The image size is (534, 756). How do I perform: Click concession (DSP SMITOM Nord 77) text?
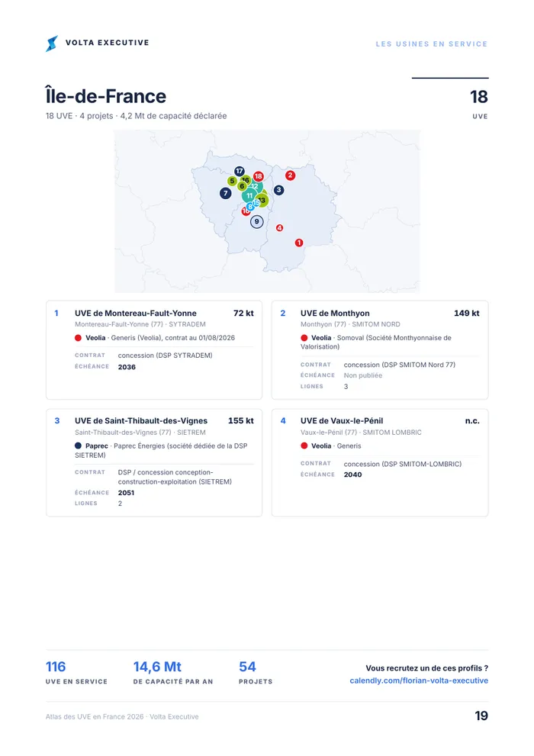400,365
